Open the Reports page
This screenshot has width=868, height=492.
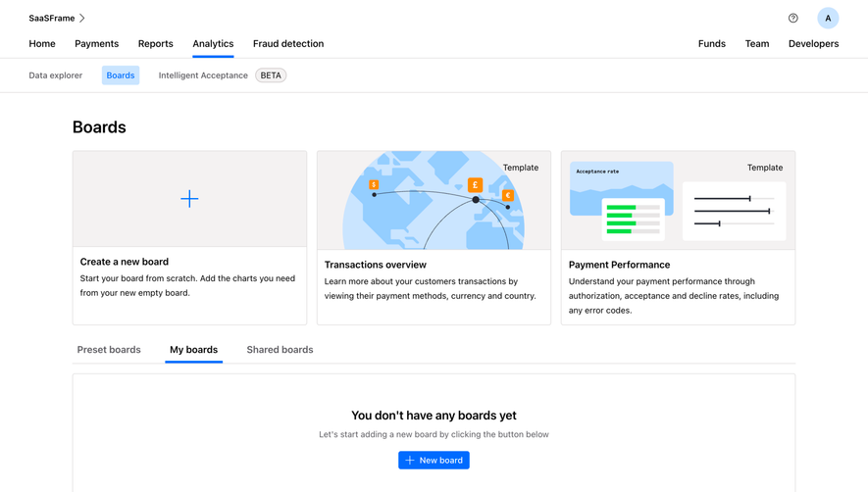[x=156, y=44]
